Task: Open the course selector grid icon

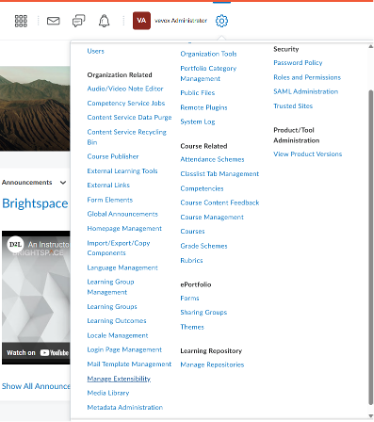Action: pos(21,21)
